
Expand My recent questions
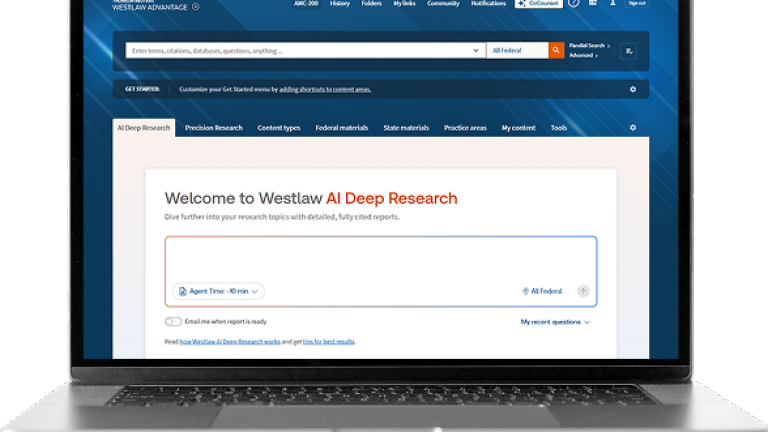(555, 322)
